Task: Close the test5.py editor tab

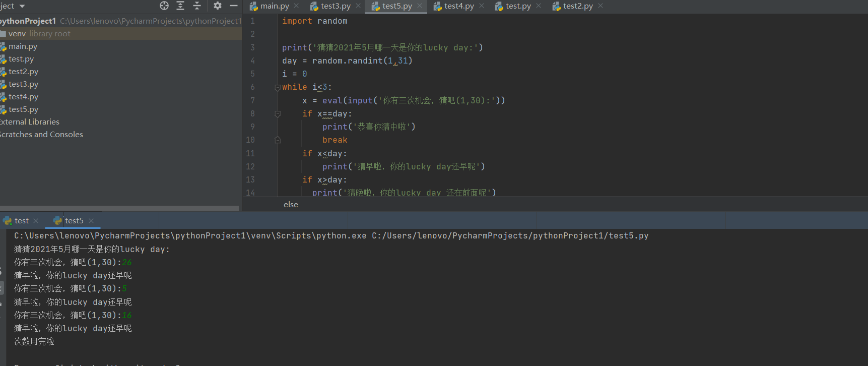Action: coord(420,6)
